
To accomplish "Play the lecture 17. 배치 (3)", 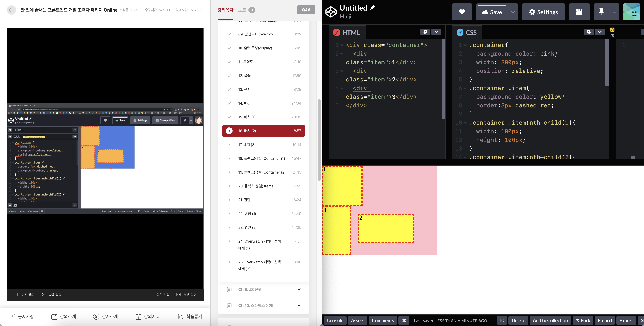I will [247, 145].
